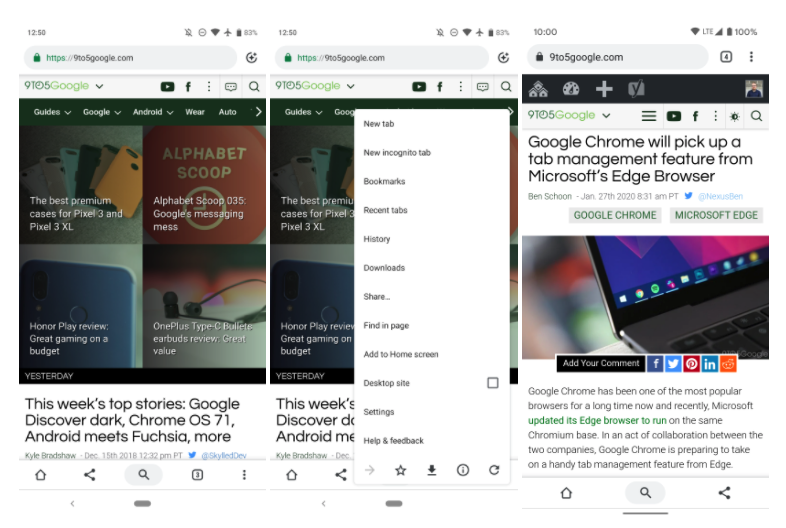Open the Wear category on left phone
This screenshot has height=528, width=786.
tap(195, 112)
